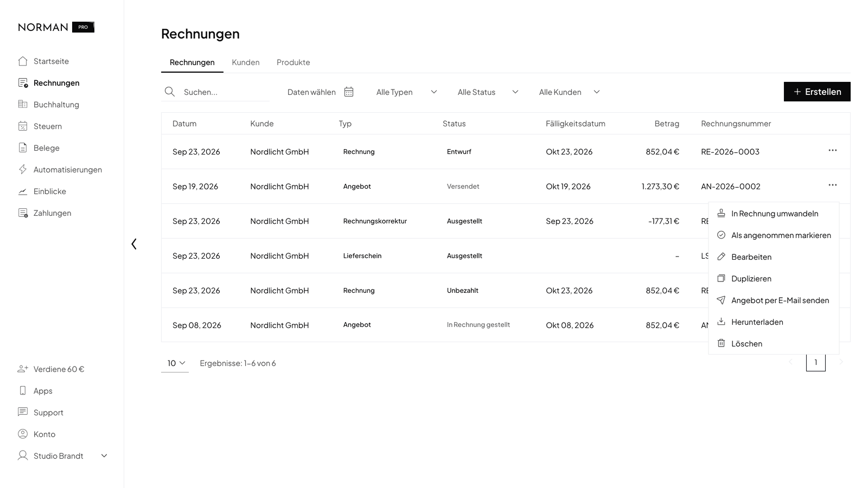
Task: Click the search magnifier icon
Action: click(170, 92)
